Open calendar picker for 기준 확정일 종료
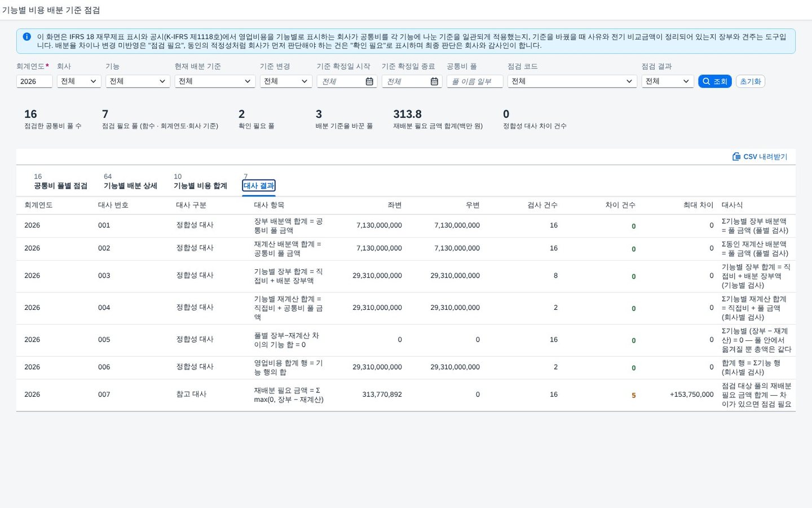 pos(434,82)
